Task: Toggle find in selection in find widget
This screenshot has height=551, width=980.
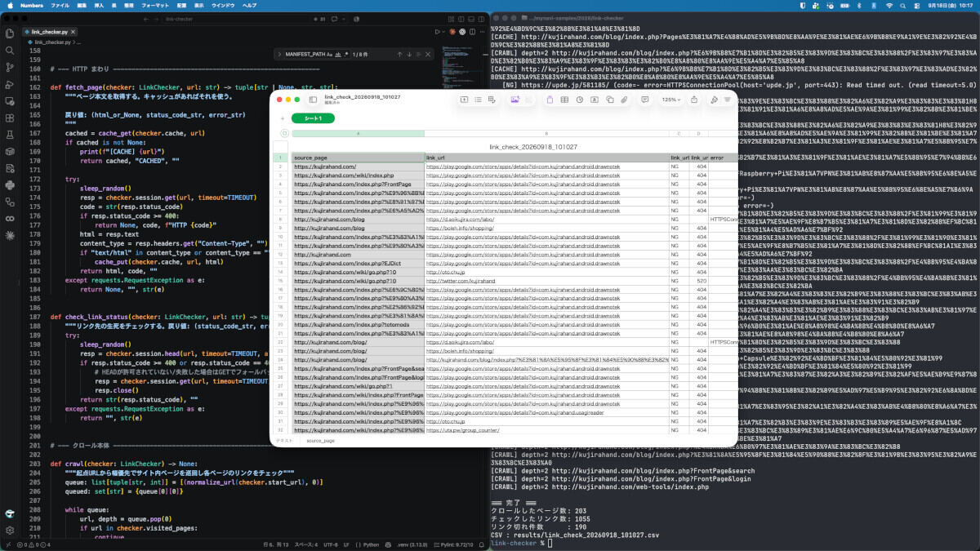Action: pyautogui.click(x=419, y=54)
